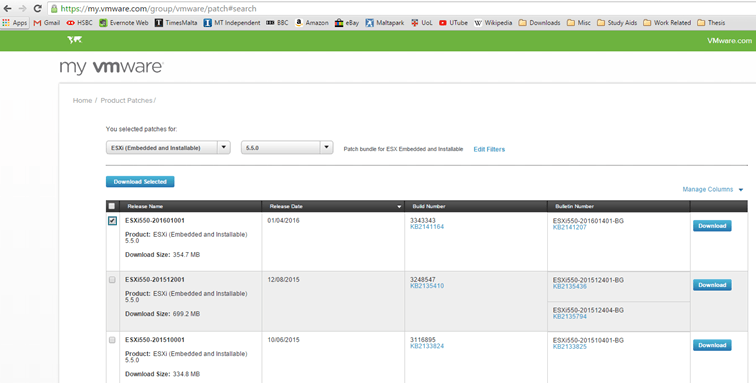The width and height of the screenshot is (756, 383).
Task: Open KB2141164 build link
Action: [x=427, y=227]
